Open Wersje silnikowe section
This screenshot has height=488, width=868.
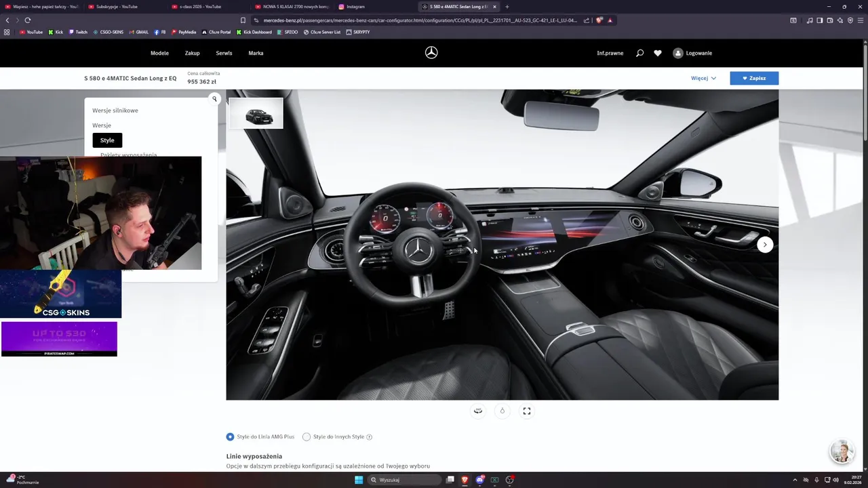click(115, 110)
